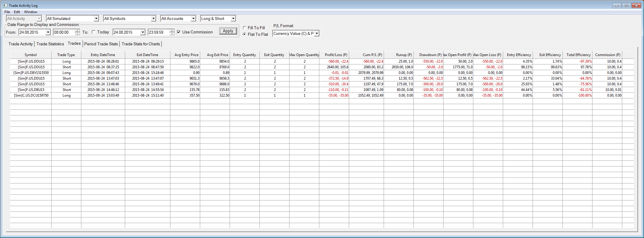The width and height of the screenshot is (644, 238).
Task: Open the Trade Stats for Charts tab
Action: [x=141, y=44]
